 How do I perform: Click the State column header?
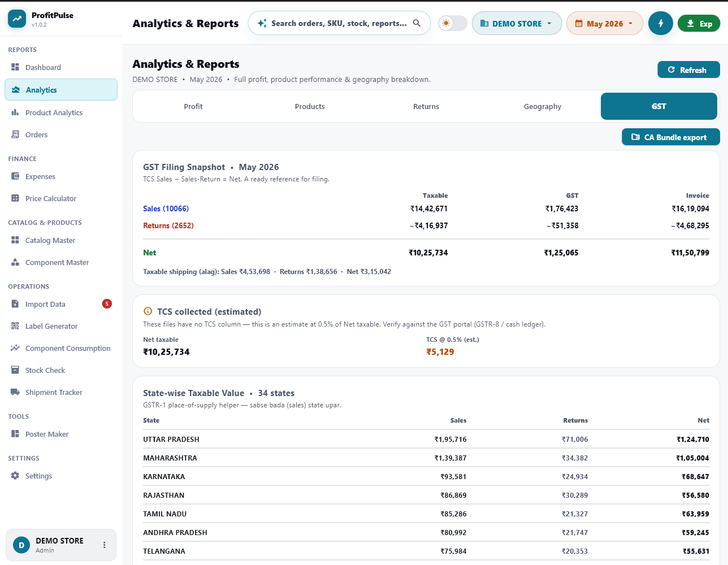pos(151,420)
